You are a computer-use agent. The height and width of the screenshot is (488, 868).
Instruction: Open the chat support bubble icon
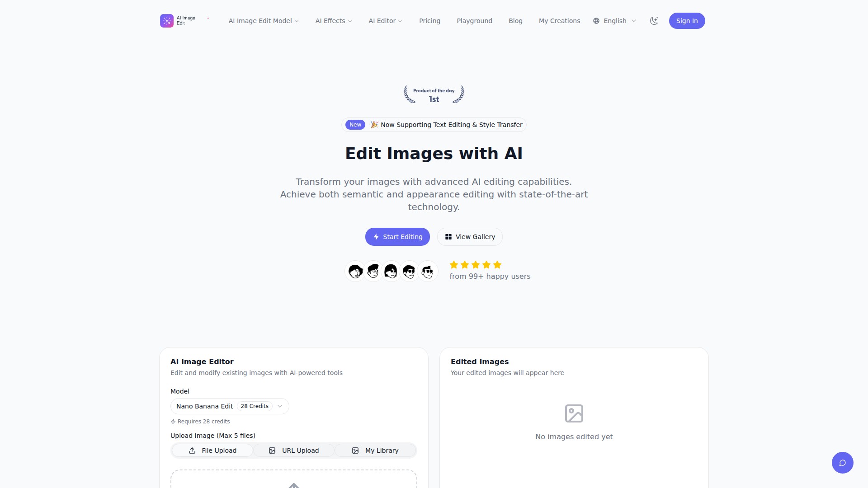[842, 463]
